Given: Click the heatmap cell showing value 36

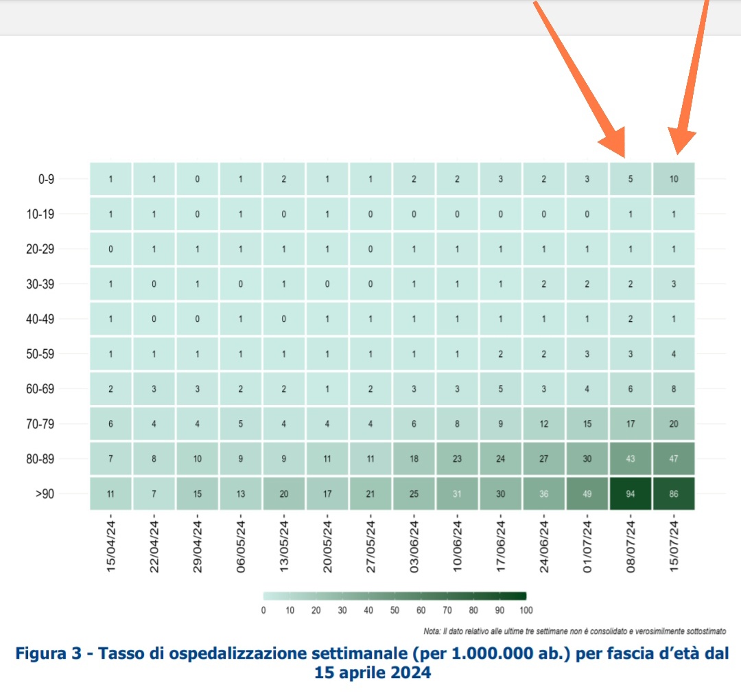Looking at the screenshot, I should pos(544,494).
